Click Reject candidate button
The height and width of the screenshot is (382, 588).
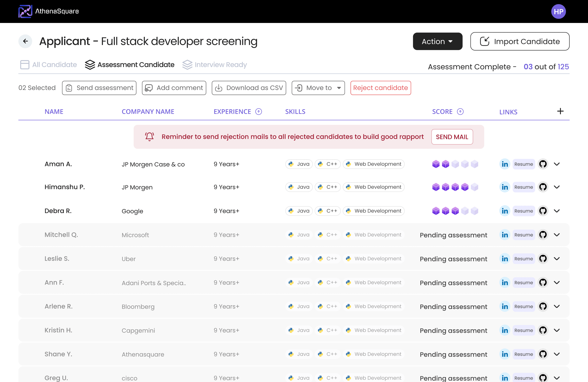tap(380, 88)
